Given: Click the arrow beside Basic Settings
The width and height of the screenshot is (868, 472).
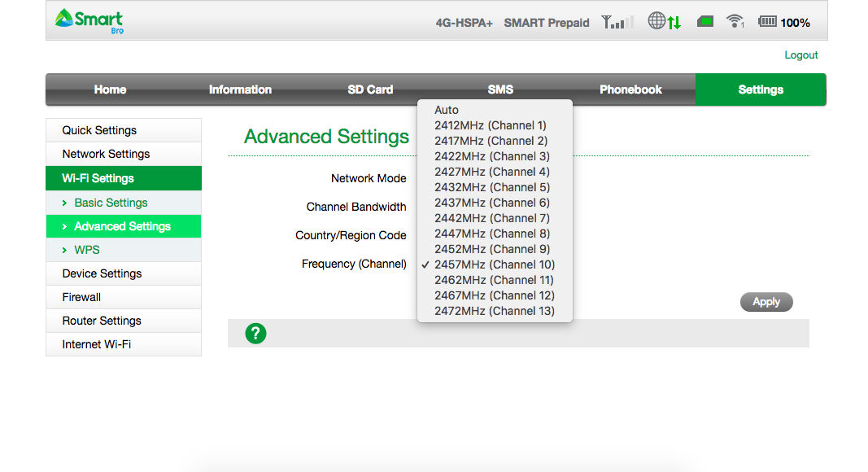Looking at the screenshot, I should click(x=65, y=203).
